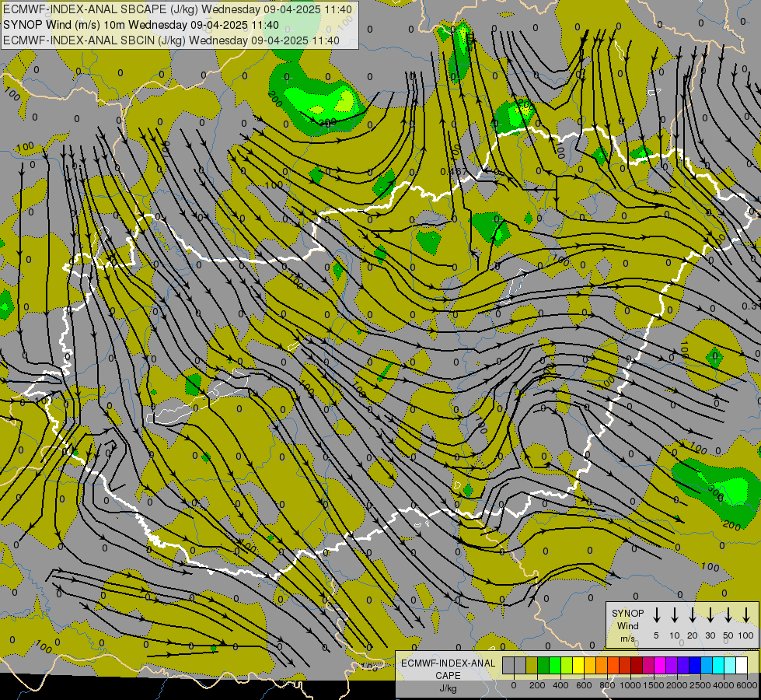Click the 100 m/s wind arrow in legend
Image resolution: width=761 pixels, height=700 pixels.
pyautogui.click(x=746, y=614)
